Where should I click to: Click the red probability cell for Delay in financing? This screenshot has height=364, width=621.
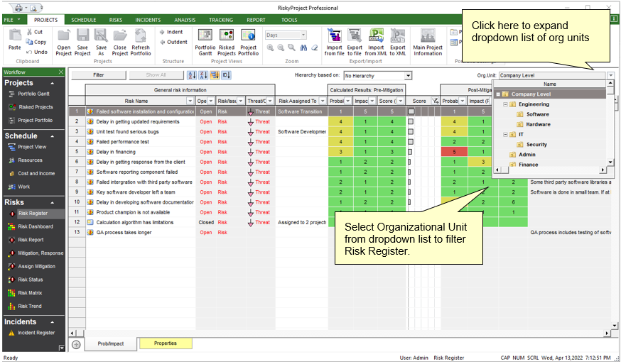[x=454, y=152]
